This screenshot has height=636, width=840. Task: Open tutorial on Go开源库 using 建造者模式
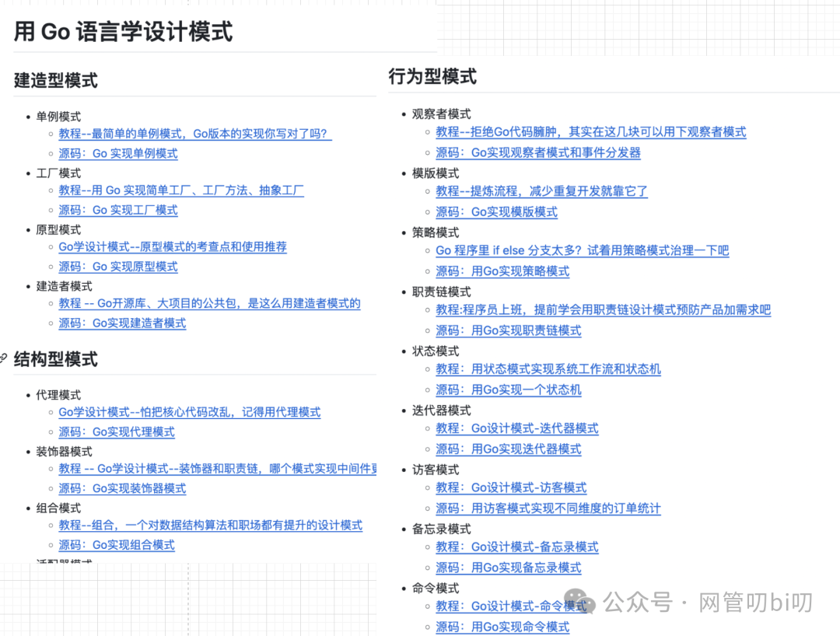coord(209,303)
